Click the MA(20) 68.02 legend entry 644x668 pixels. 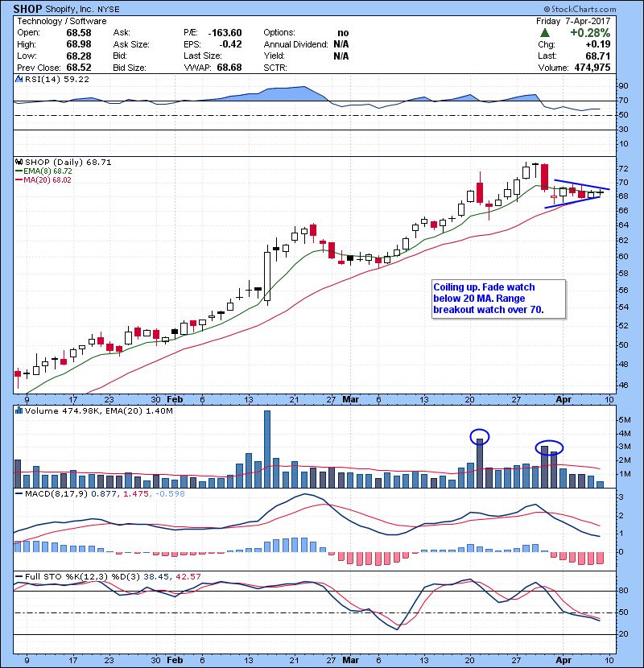pyautogui.click(x=43, y=179)
